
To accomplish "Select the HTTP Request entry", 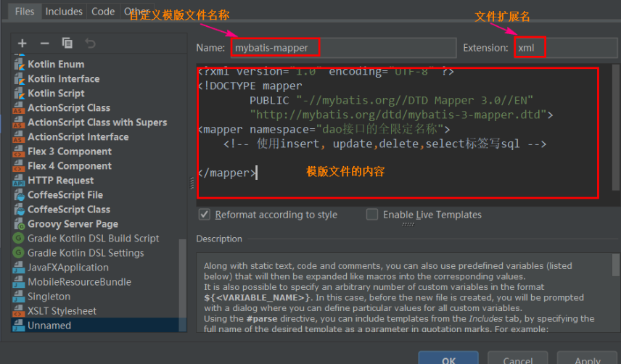I will (x=61, y=181).
